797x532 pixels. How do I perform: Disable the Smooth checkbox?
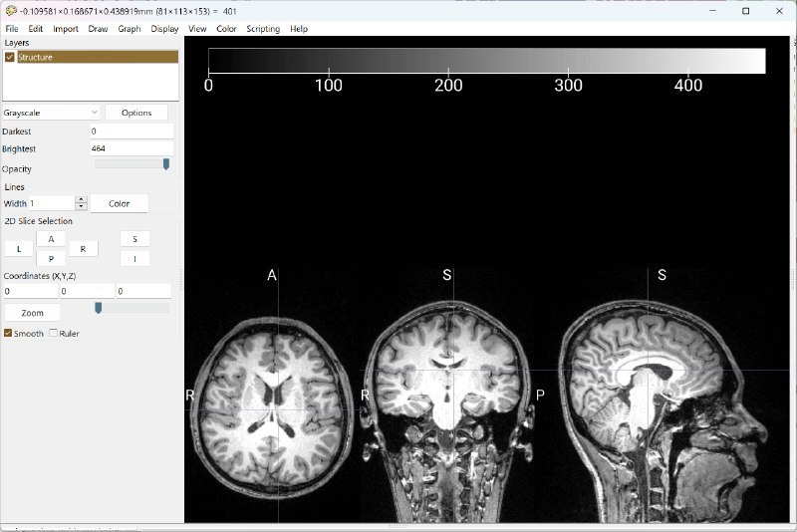9,334
